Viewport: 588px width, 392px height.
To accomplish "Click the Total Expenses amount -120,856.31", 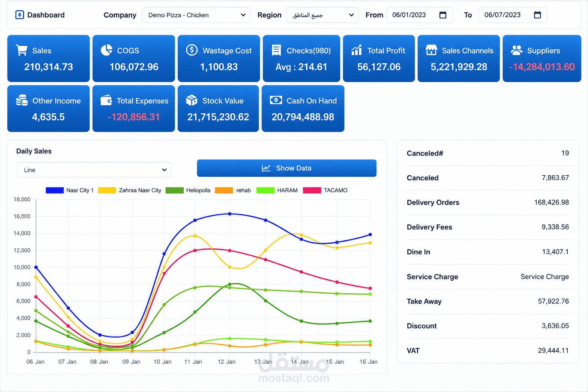I will pos(134,117).
